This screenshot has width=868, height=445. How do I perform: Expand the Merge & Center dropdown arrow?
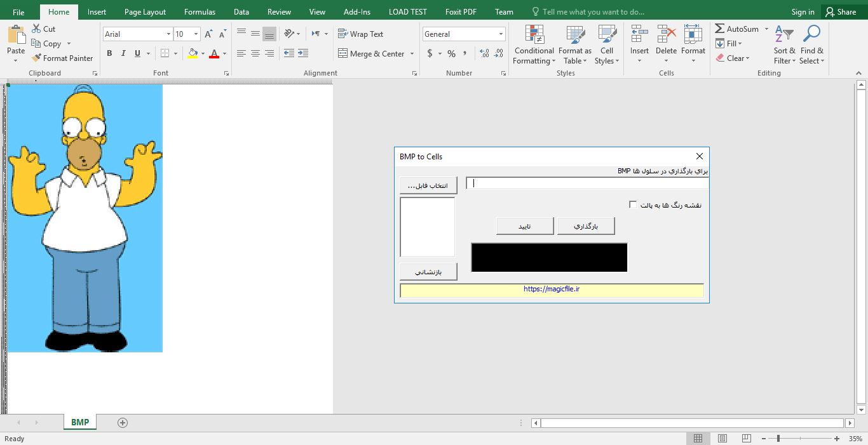click(x=412, y=54)
